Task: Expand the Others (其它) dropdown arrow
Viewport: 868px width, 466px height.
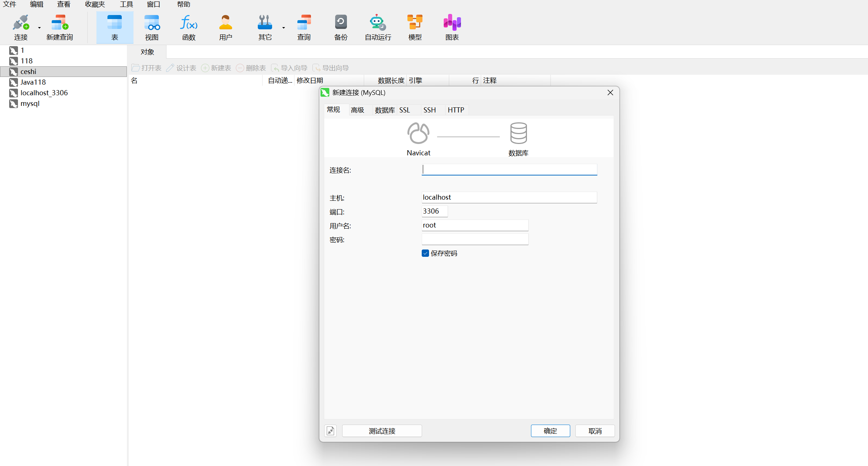Action: coord(283,28)
